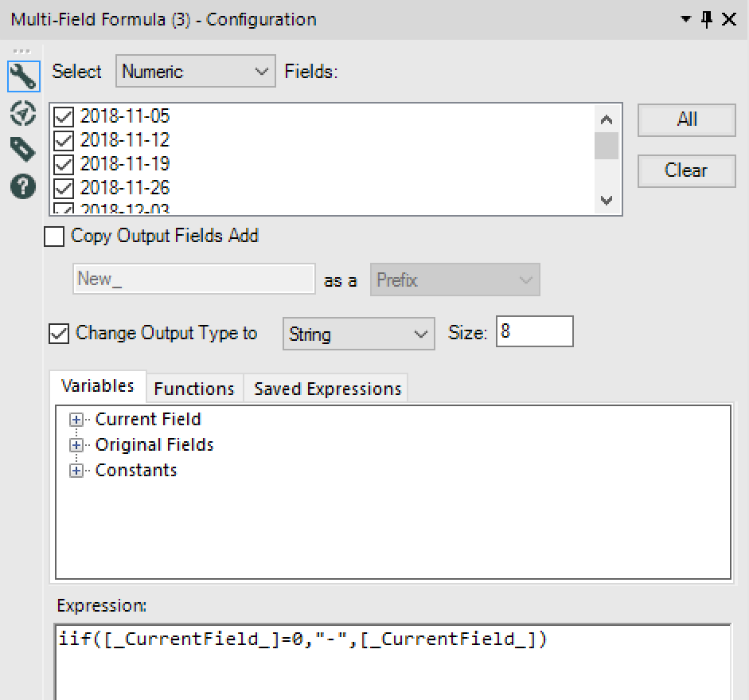Enable Copy Output Fields Add
Screen dimensions: 749x700
click(x=53, y=236)
